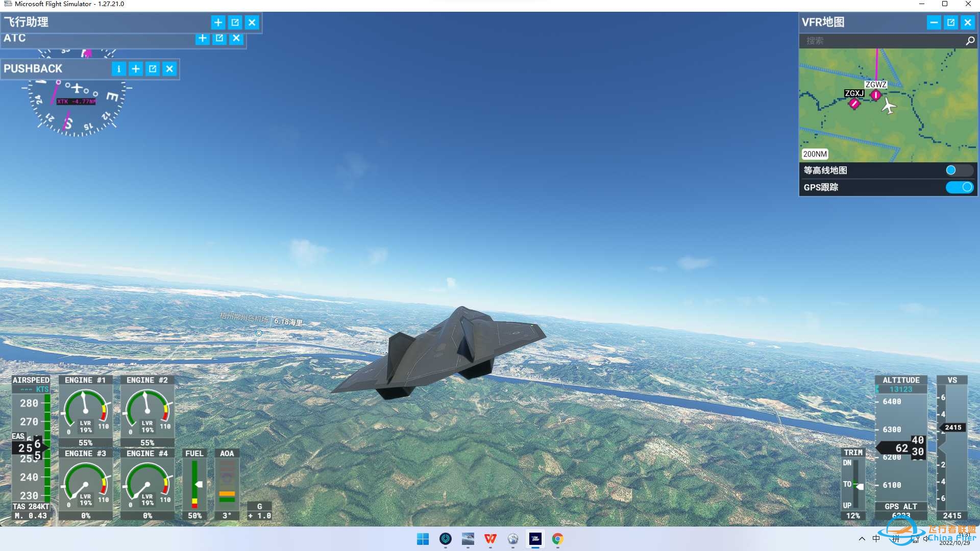The image size is (980, 551).
Task: Open Chrome from the taskbar
Action: (558, 539)
